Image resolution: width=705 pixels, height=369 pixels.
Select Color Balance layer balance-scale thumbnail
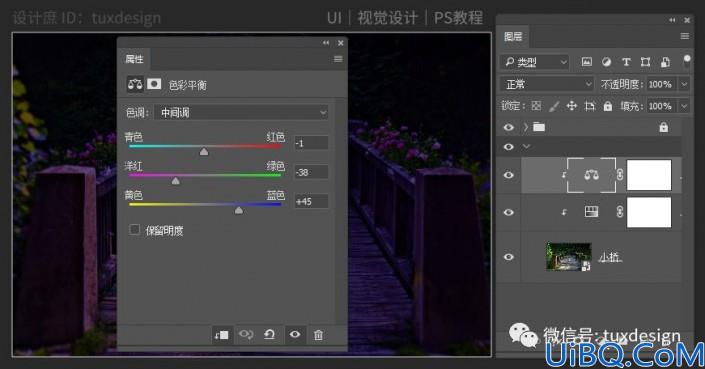[591, 175]
